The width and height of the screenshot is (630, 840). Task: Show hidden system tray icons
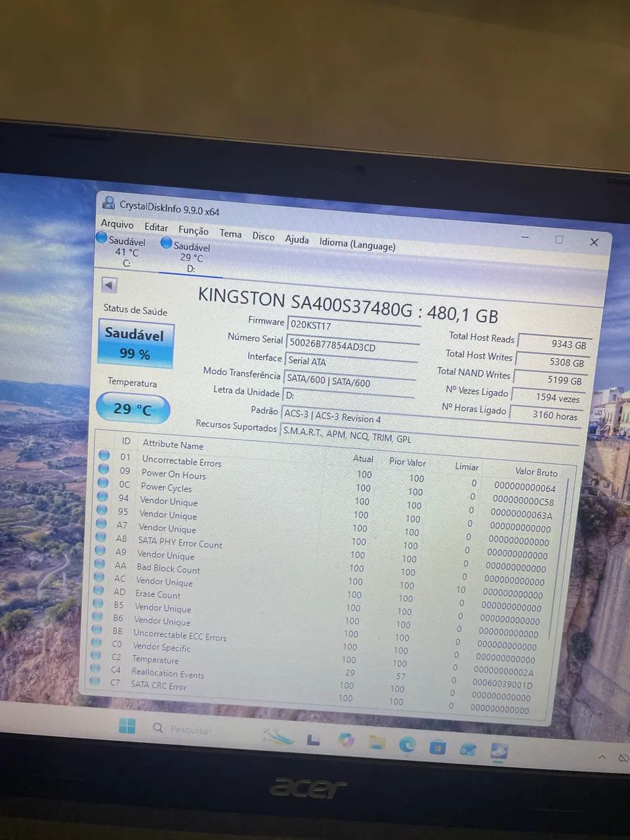coord(602,757)
